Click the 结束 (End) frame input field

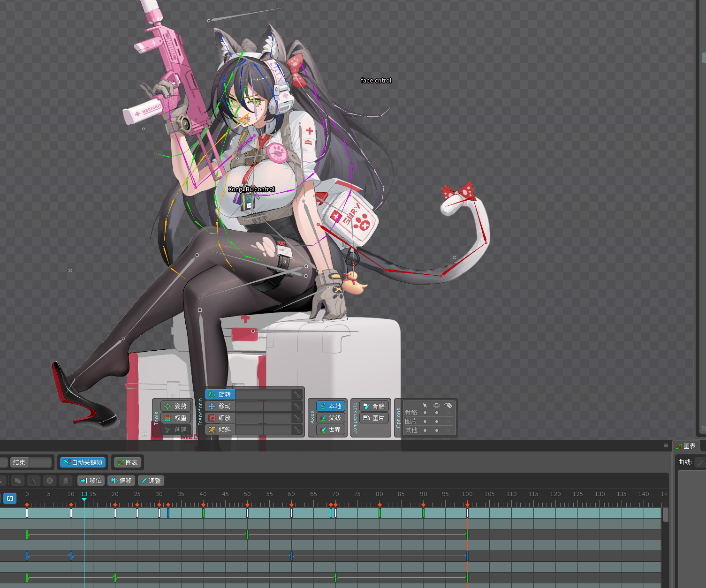(x=40, y=462)
